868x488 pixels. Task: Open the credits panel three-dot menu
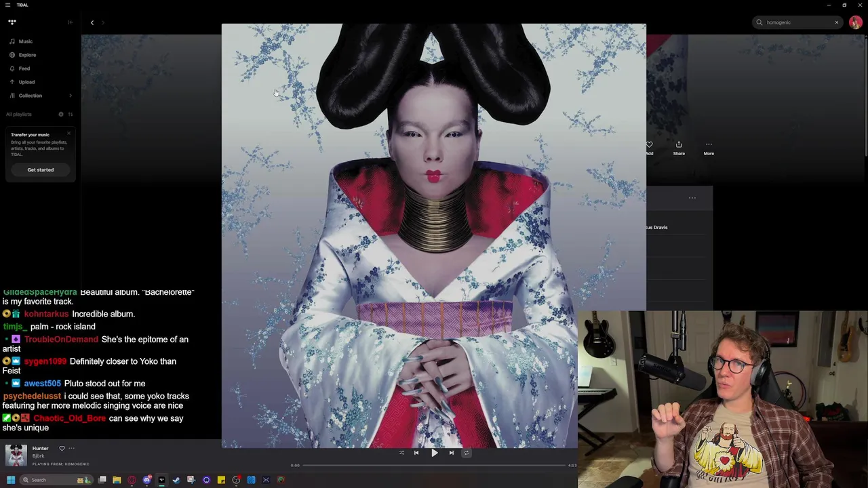[692, 198]
